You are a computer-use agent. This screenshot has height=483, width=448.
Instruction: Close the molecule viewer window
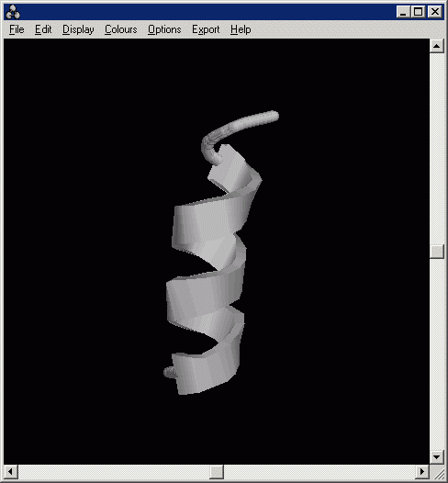[435, 12]
